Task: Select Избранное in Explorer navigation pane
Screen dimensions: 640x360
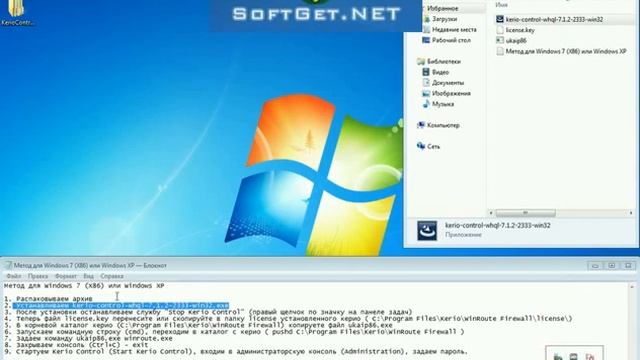Action: 442,8
